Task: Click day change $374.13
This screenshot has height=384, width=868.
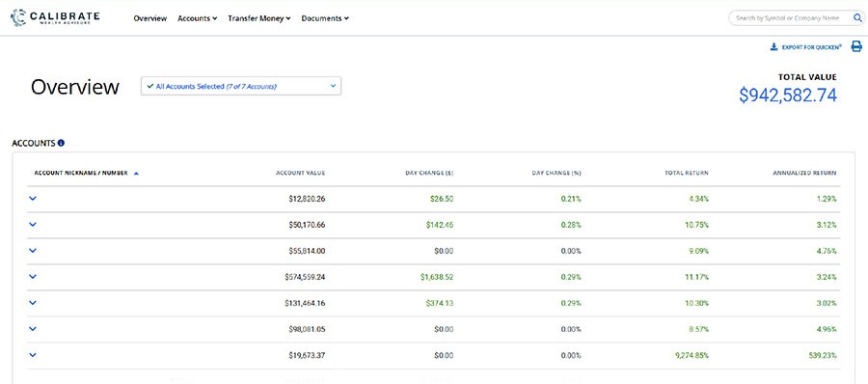Action: (440, 303)
